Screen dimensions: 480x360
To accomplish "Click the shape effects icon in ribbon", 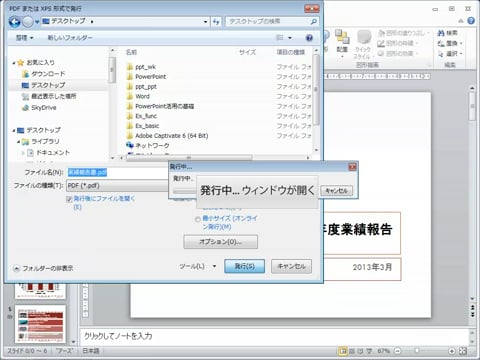I will tap(381, 53).
